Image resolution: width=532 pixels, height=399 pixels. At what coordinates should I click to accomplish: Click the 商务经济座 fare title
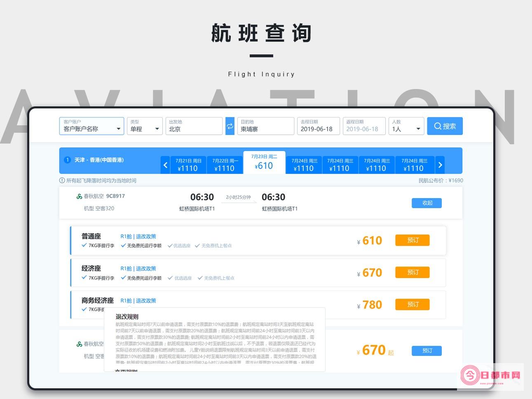(97, 301)
